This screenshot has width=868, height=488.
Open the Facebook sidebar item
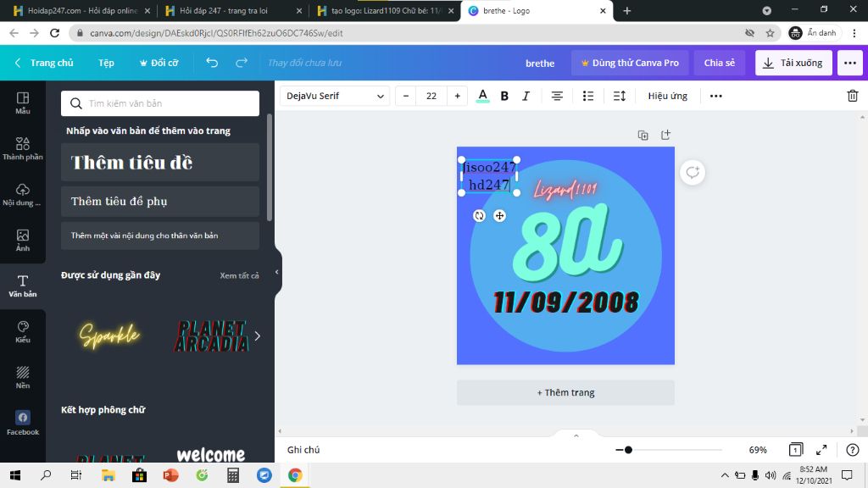click(23, 424)
